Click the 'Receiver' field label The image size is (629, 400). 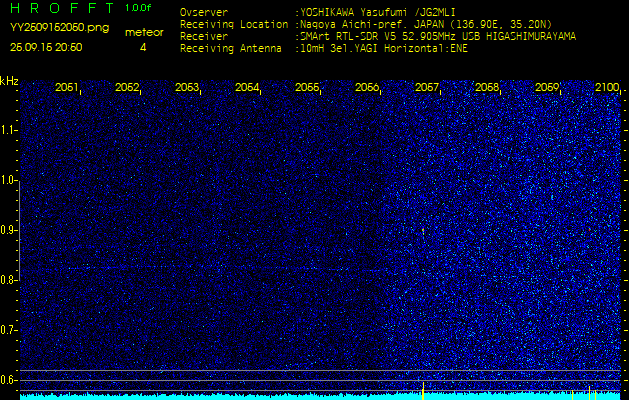204,37
